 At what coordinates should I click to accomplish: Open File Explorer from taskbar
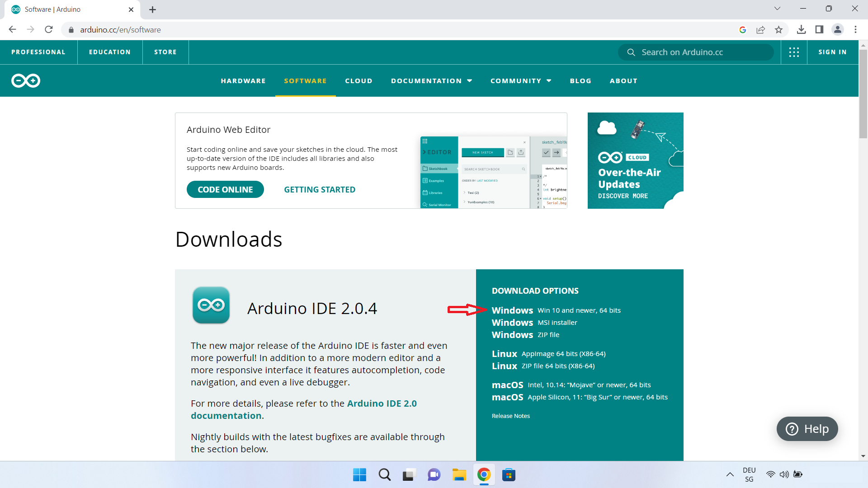pos(459,475)
